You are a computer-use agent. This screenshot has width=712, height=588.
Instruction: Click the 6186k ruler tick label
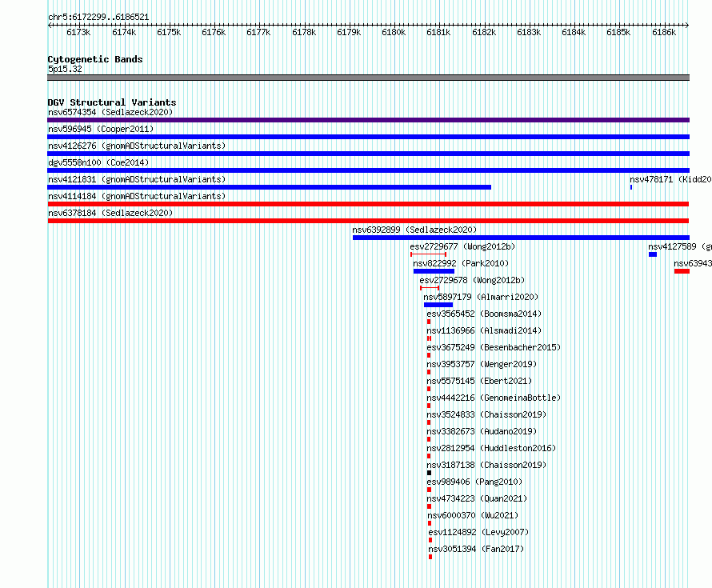click(664, 32)
